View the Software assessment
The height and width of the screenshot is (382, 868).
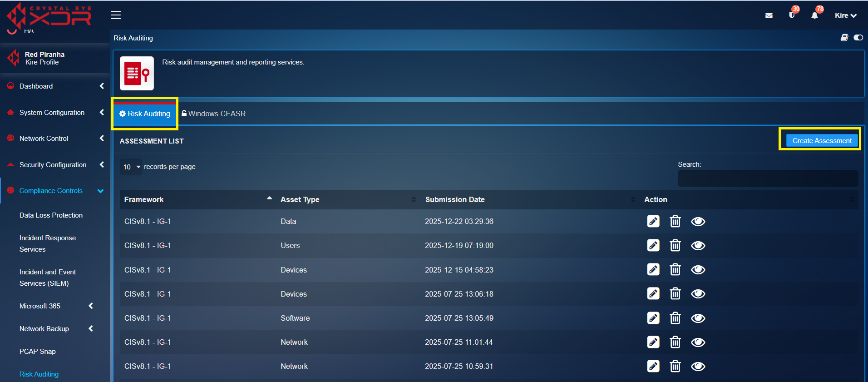tap(698, 318)
